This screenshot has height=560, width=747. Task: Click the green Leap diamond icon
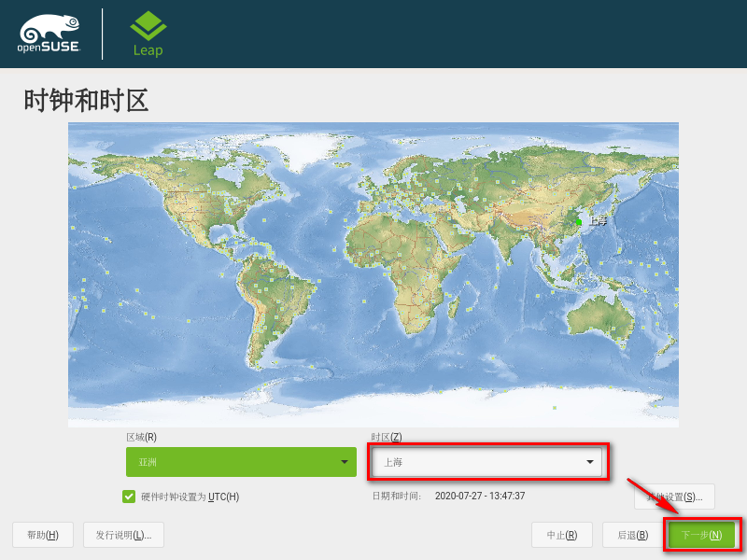pyautogui.click(x=147, y=26)
